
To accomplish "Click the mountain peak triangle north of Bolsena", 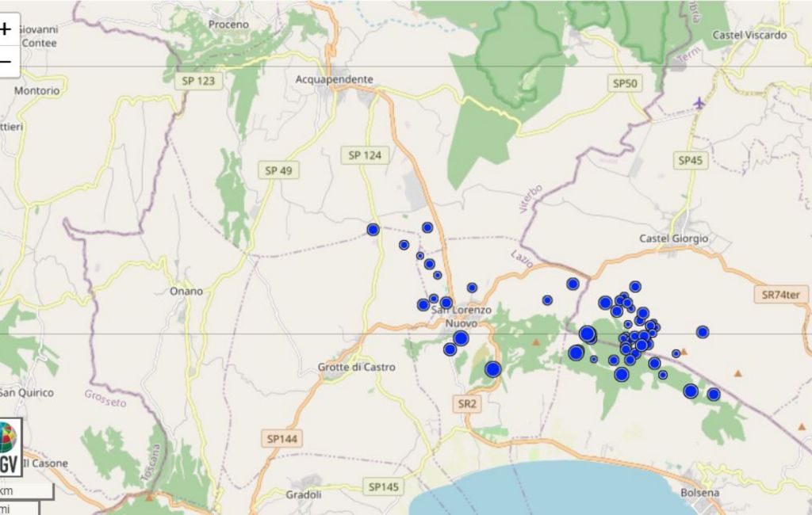I will [739, 373].
